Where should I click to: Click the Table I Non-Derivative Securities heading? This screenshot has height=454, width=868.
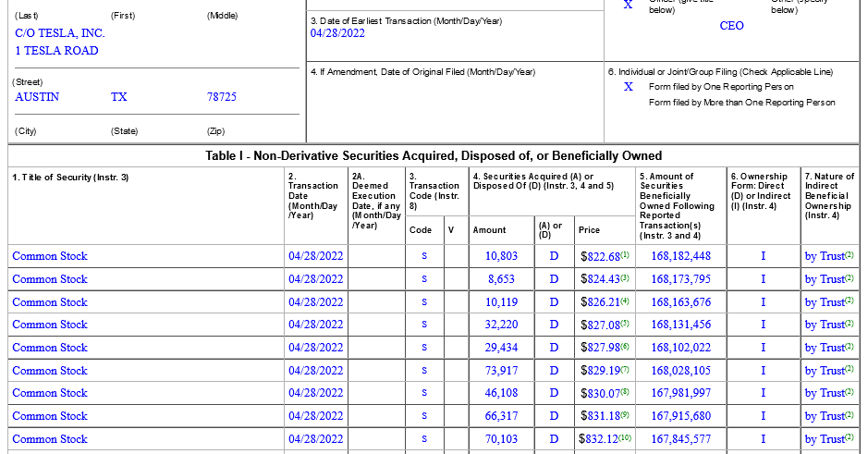point(434,155)
